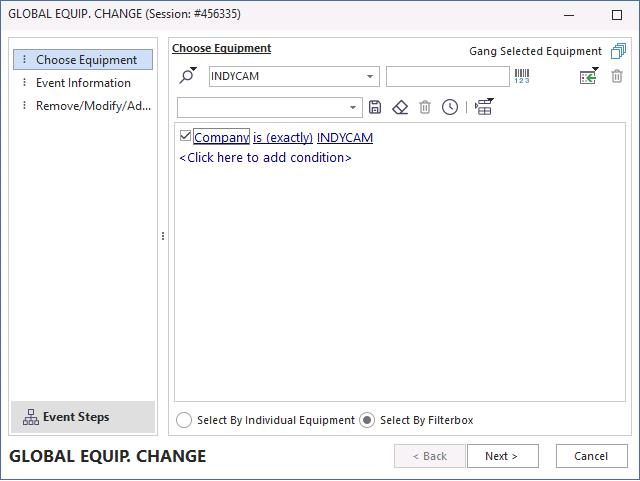Open the magnifier search options icon
Screen dimensions: 640x481
(188, 77)
